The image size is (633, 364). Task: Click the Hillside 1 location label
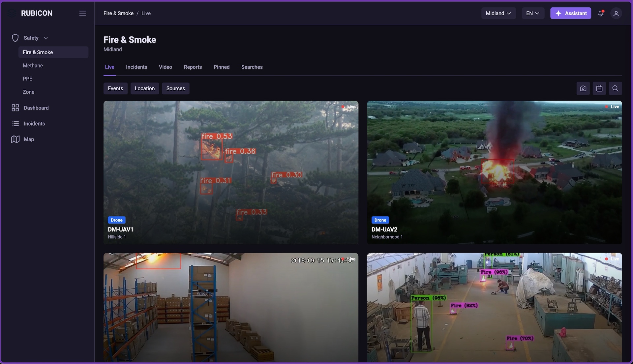117,237
